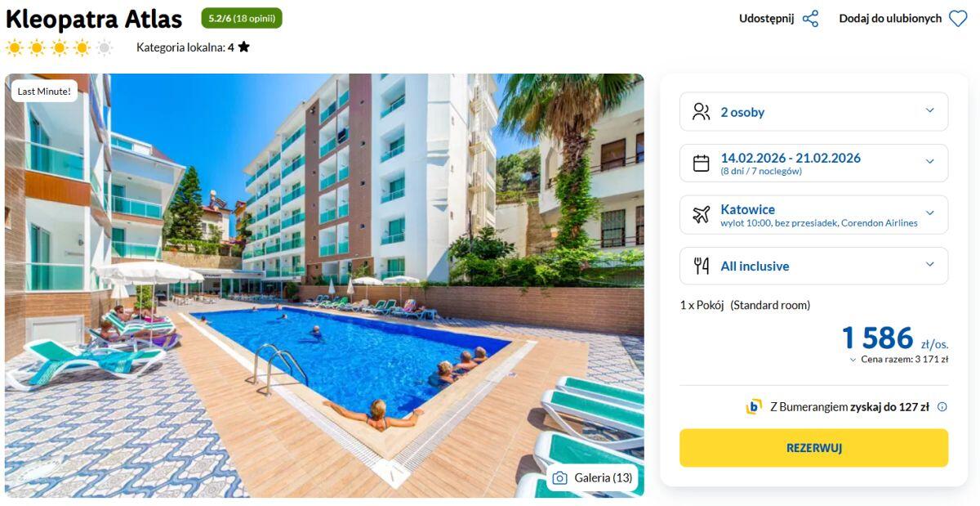The width and height of the screenshot is (980, 506).
Task: Click the 5.2/6 reviews rating badge
Action: [242, 18]
